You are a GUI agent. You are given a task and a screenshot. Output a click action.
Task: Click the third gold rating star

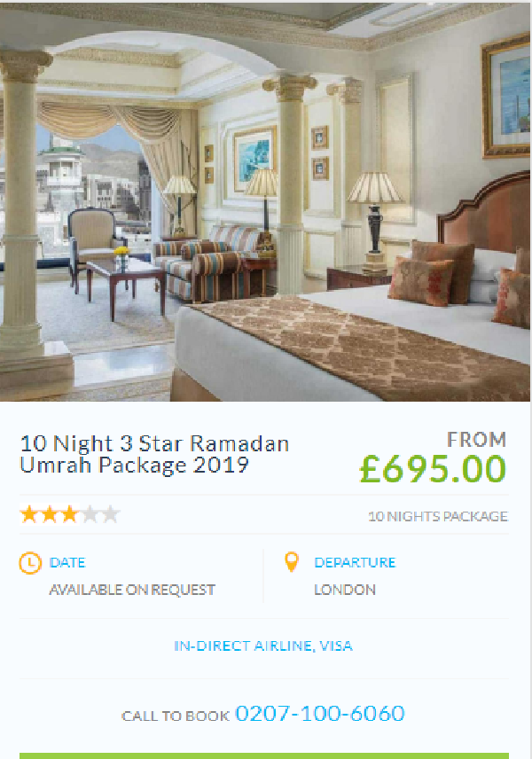(70, 514)
